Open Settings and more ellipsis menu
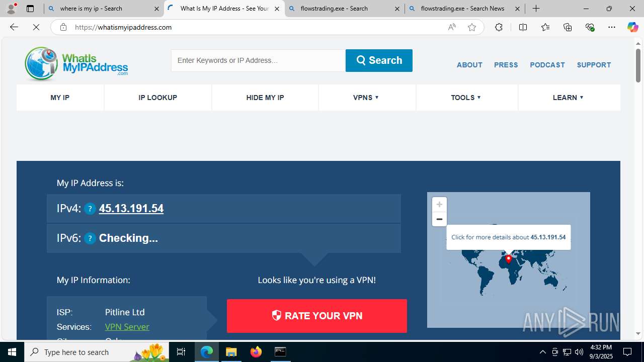This screenshot has width=644, height=362. pyautogui.click(x=612, y=27)
